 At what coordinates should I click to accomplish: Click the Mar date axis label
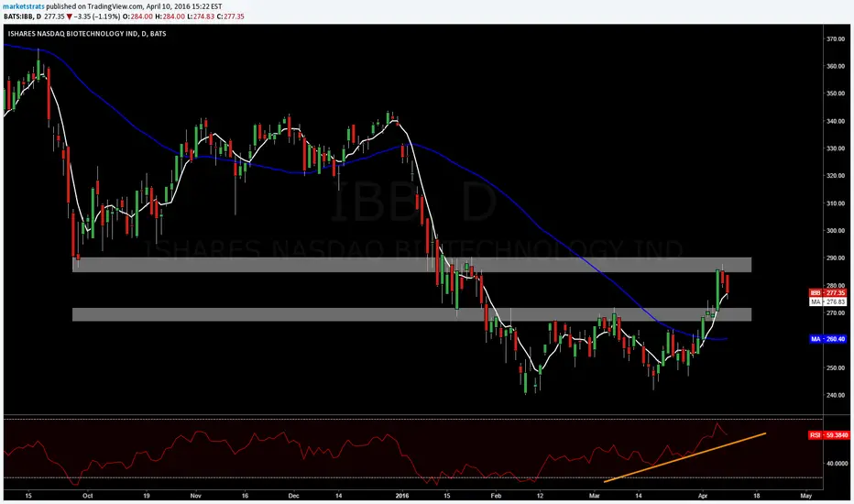pos(594,496)
